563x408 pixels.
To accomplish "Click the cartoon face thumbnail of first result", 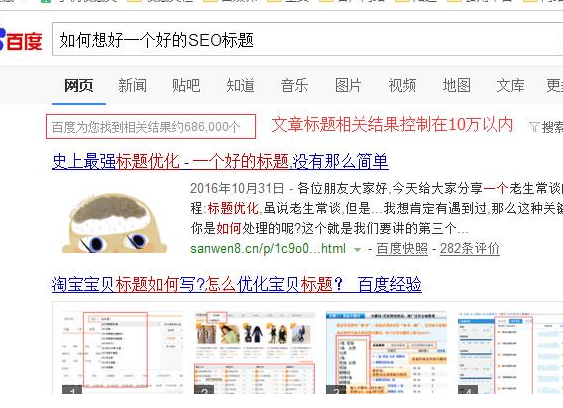I will pos(114,223).
